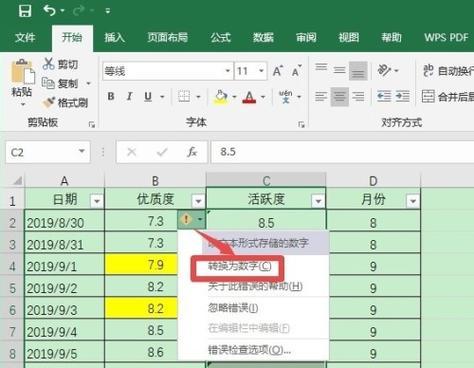
Task: Switch to the 审阅 ribbon tab
Action: pos(306,37)
